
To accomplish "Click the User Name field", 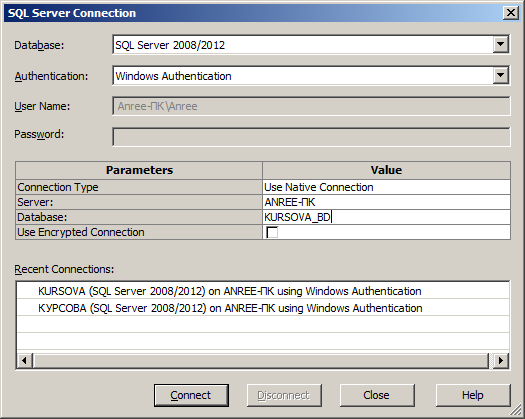I will 311,106.
